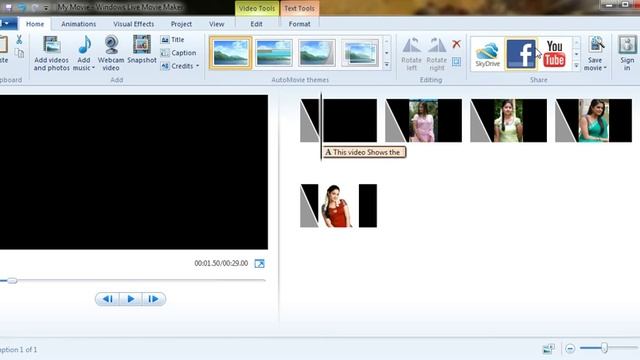This screenshot has height=360, width=640.
Task: Select the green dress photo clip
Action: pyautogui.click(x=508, y=120)
